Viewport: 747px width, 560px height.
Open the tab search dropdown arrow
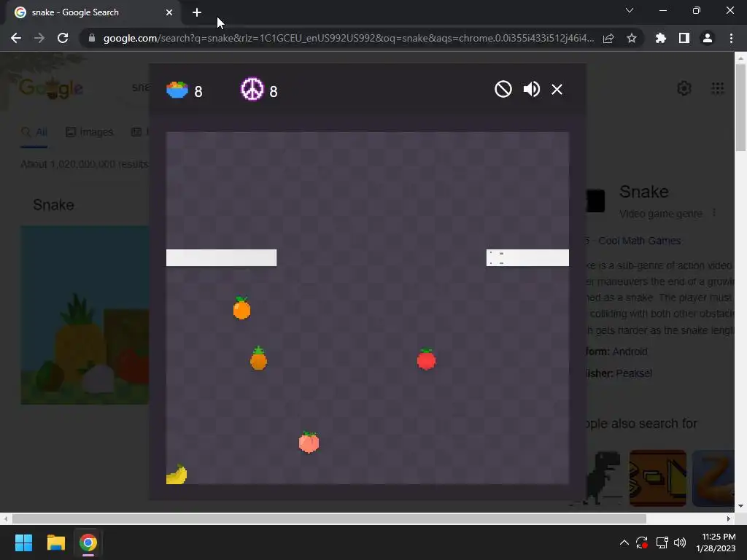coord(630,10)
